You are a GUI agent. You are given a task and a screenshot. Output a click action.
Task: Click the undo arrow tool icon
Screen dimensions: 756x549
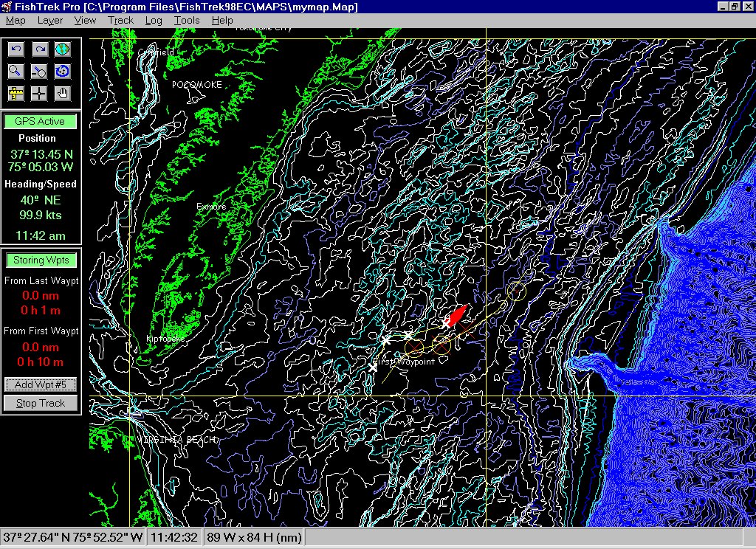[16, 49]
